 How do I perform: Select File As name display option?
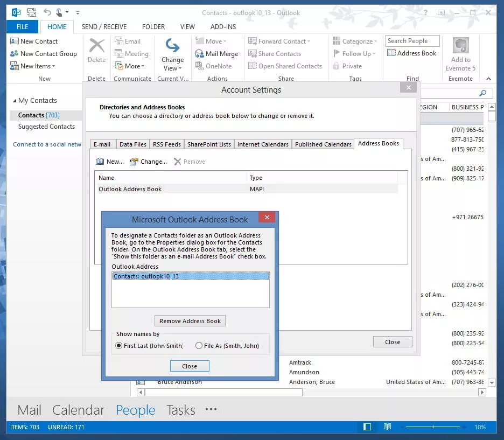[199, 346]
